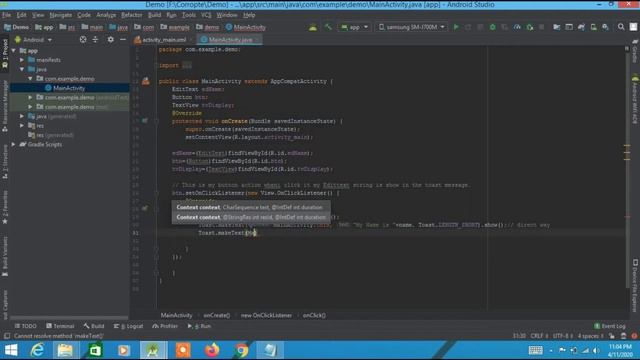Open the TODO tool window
640x360 pixels.
(x=25, y=326)
